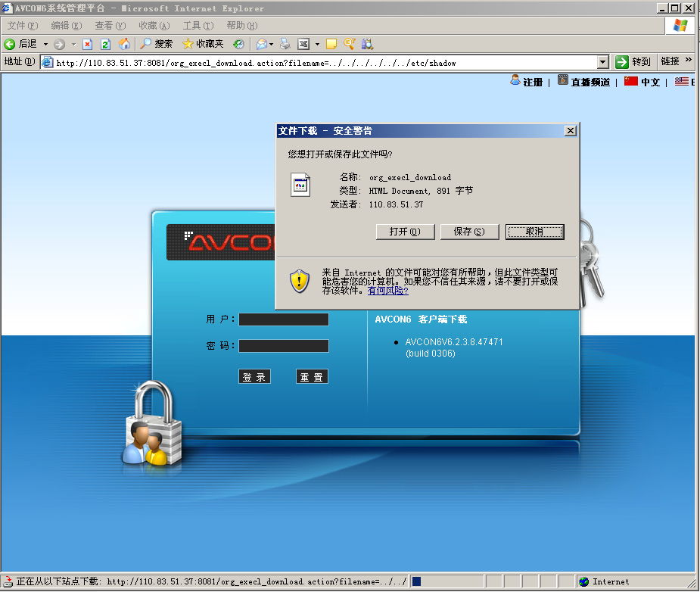700x592 pixels.
Task: Open the View (查看) menu
Action: pos(110,26)
